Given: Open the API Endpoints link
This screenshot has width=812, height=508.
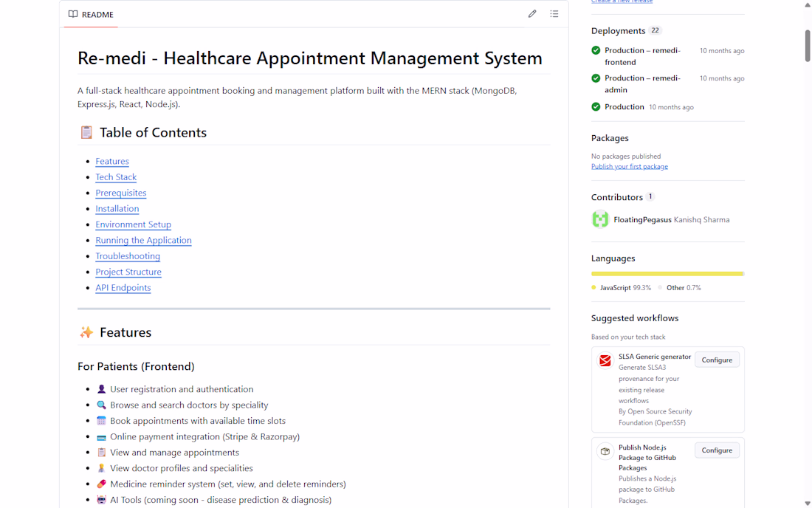Looking at the screenshot, I should tap(123, 287).
